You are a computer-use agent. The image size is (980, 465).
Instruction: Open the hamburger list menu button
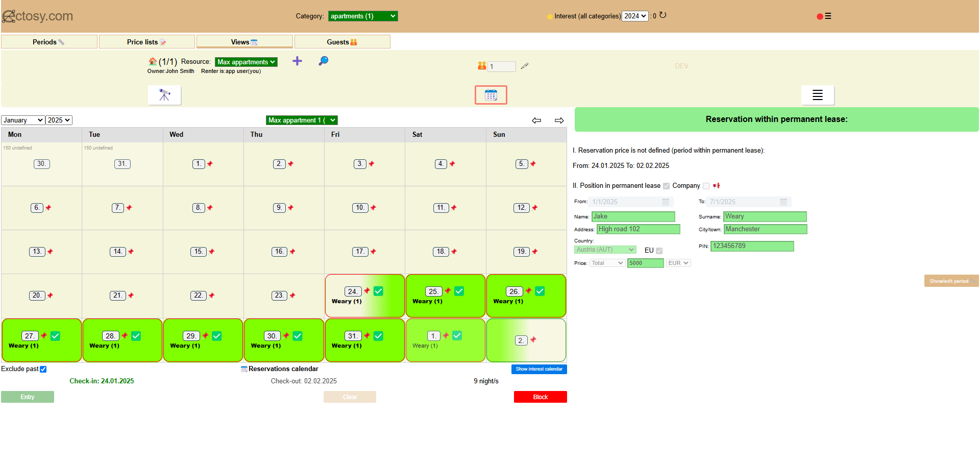[x=817, y=95]
